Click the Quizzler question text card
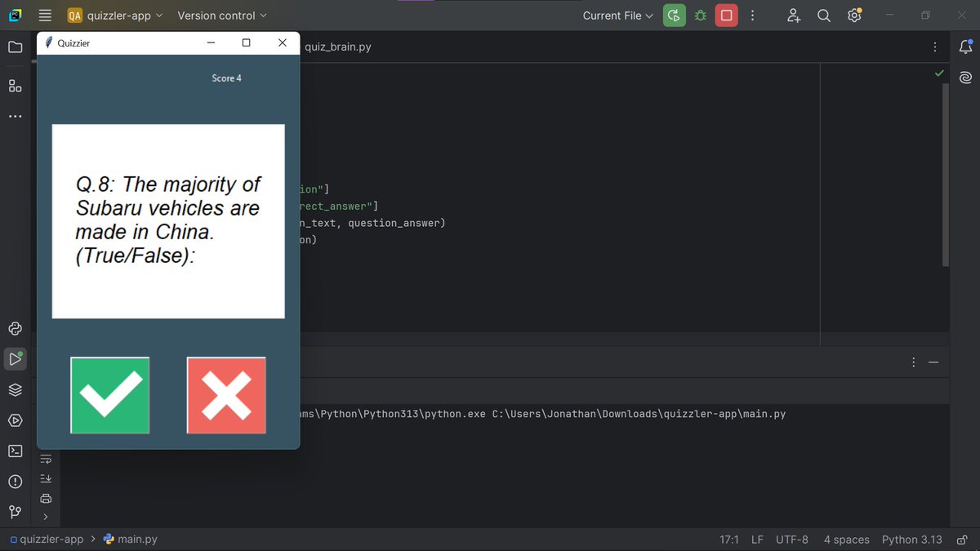This screenshot has width=980, height=551. pyautogui.click(x=168, y=221)
